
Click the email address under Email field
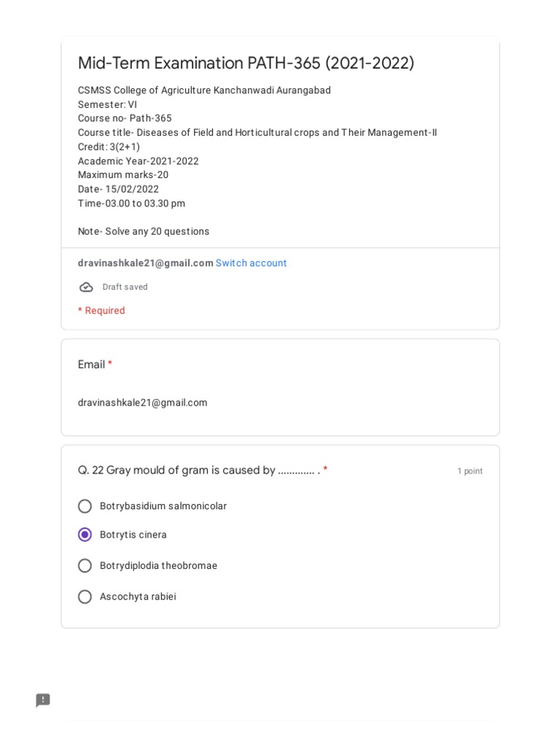click(142, 403)
